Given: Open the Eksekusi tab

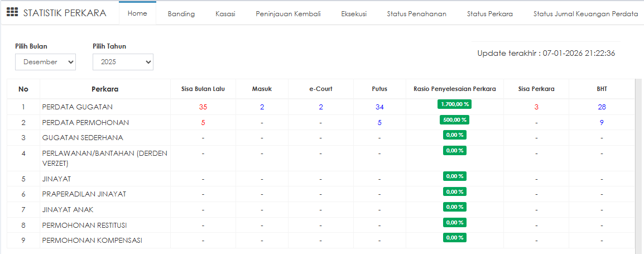Looking at the screenshot, I should pyautogui.click(x=354, y=14).
